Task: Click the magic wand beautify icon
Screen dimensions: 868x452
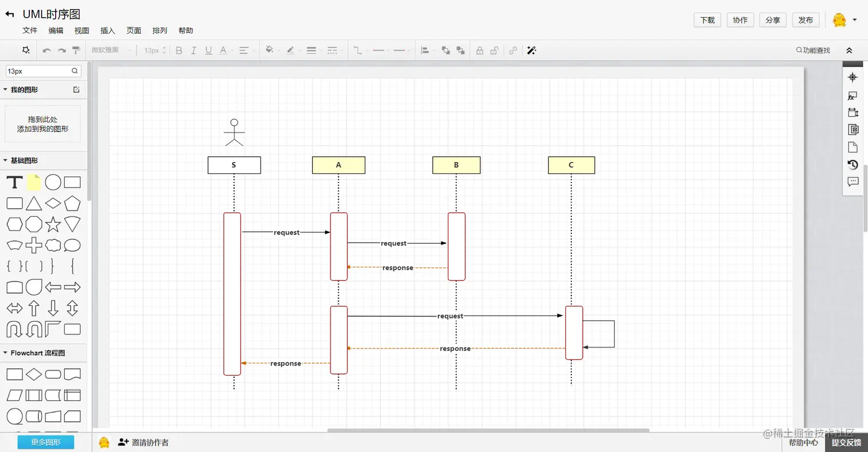Action: pos(531,50)
